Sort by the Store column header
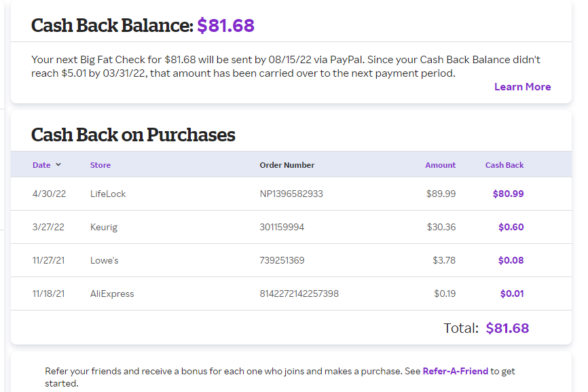Screen dimensions: 588x392 100,165
